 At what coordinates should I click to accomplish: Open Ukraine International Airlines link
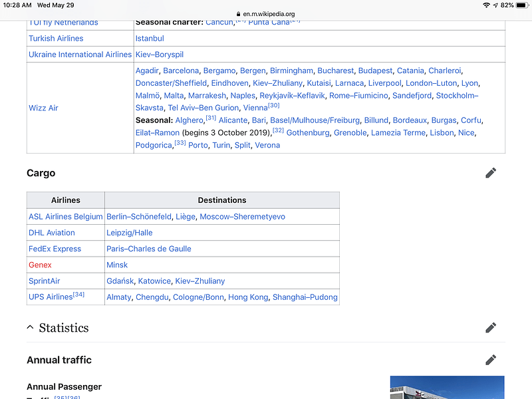point(80,55)
